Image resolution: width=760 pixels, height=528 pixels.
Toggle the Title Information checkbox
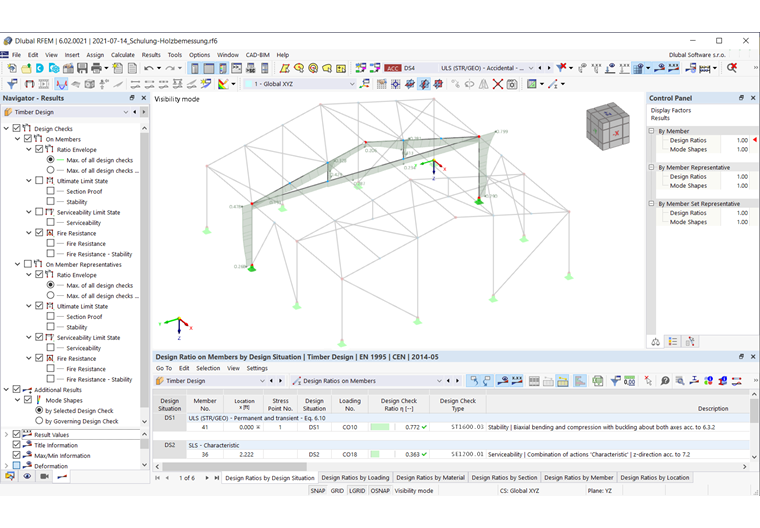tap(16, 445)
